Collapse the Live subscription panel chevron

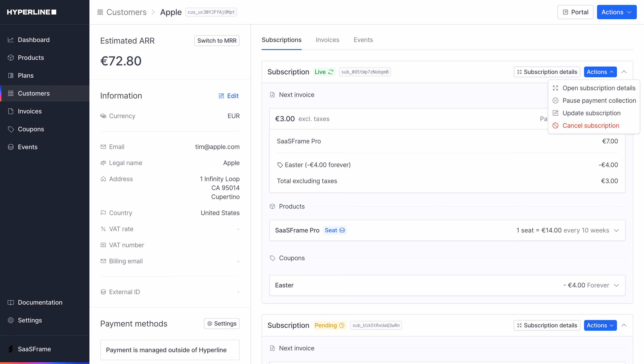tap(624, 72)
